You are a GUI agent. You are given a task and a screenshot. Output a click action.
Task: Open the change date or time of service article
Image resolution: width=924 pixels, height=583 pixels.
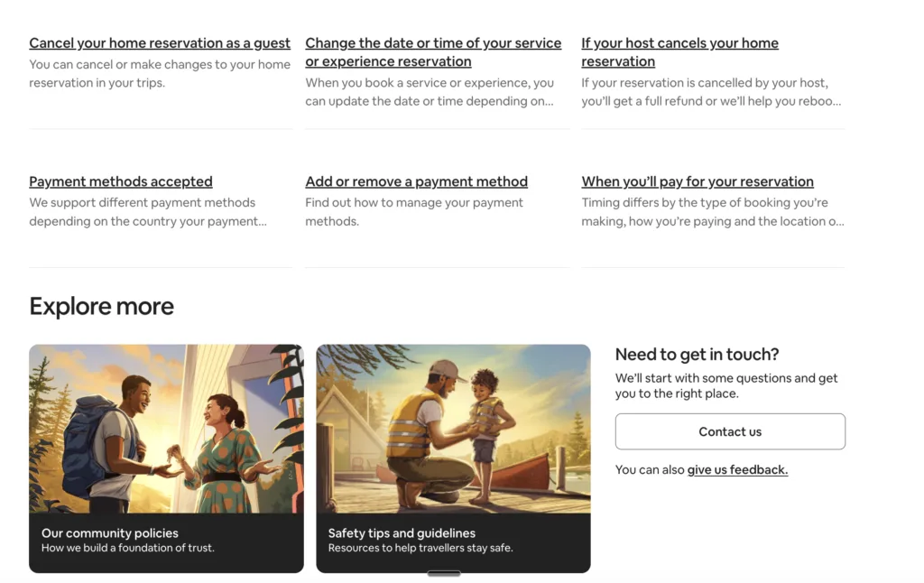tap(433, 52)
